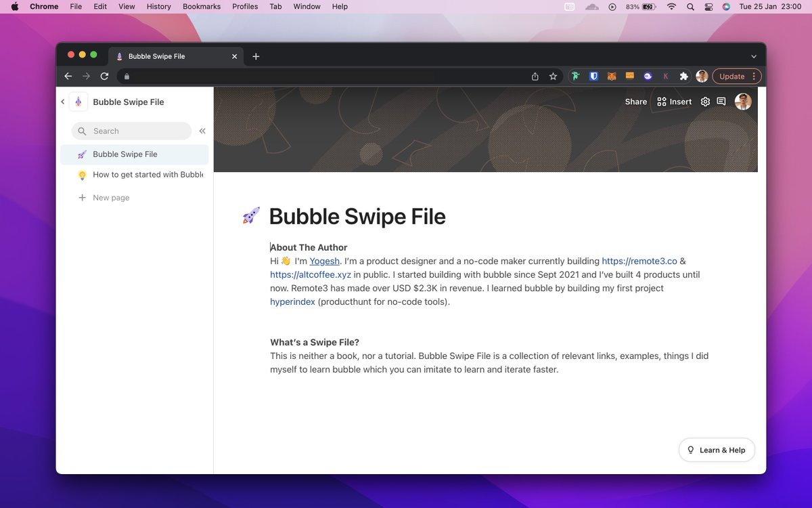Open the Apple menu
812x508 pixels.
(x=15, y=7)
